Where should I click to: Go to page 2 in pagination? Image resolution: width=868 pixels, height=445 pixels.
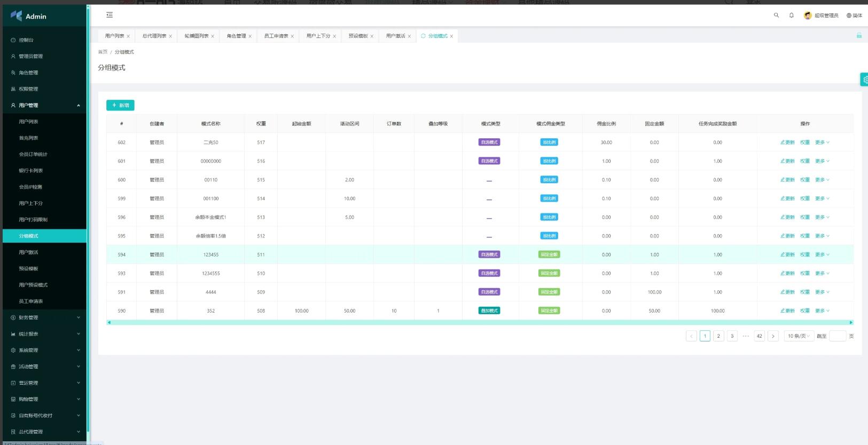pyautogui.click(x=718, y=336)
